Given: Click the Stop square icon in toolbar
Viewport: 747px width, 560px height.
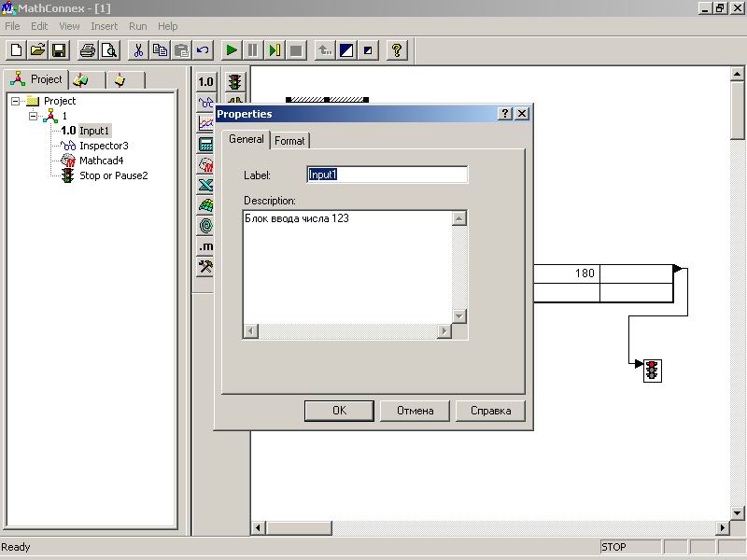Looking at the screenshot, I should (296, 50).
